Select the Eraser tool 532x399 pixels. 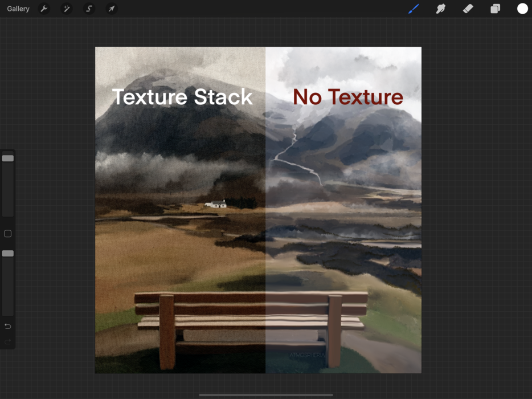[468, 9]
